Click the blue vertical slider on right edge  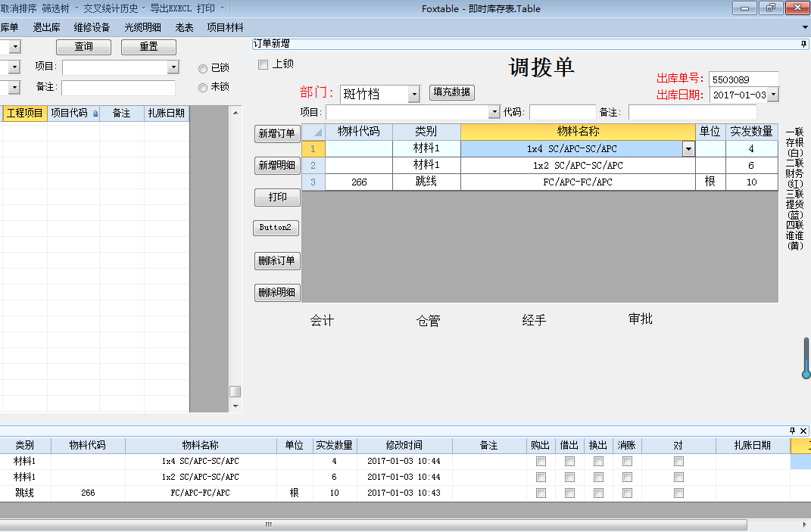[x=806, y=359]
